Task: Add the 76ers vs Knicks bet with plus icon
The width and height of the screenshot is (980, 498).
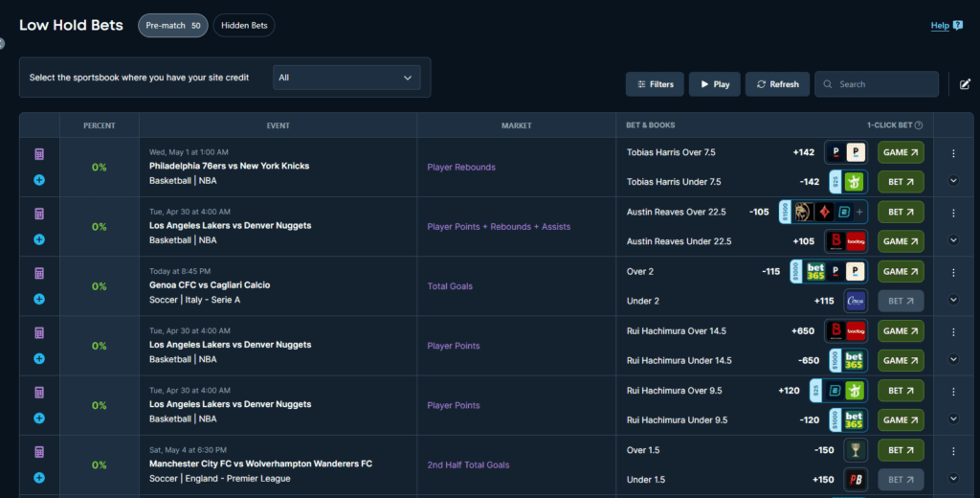Action: (x=39, y=180)
